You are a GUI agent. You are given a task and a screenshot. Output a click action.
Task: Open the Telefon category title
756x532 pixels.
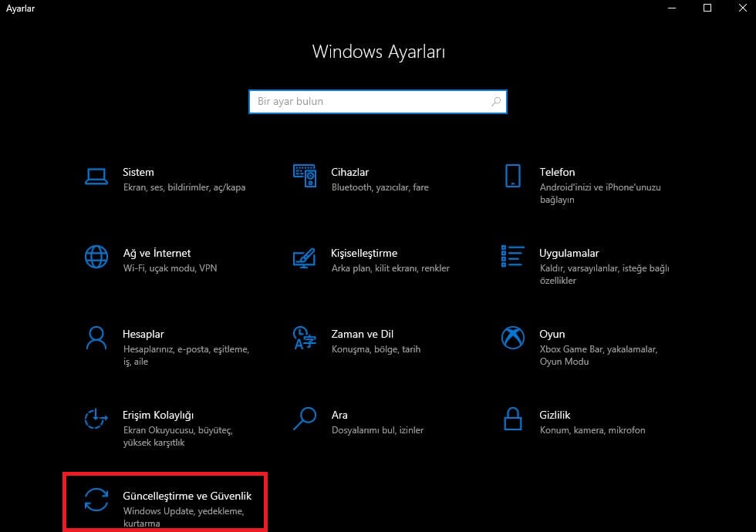557,172
